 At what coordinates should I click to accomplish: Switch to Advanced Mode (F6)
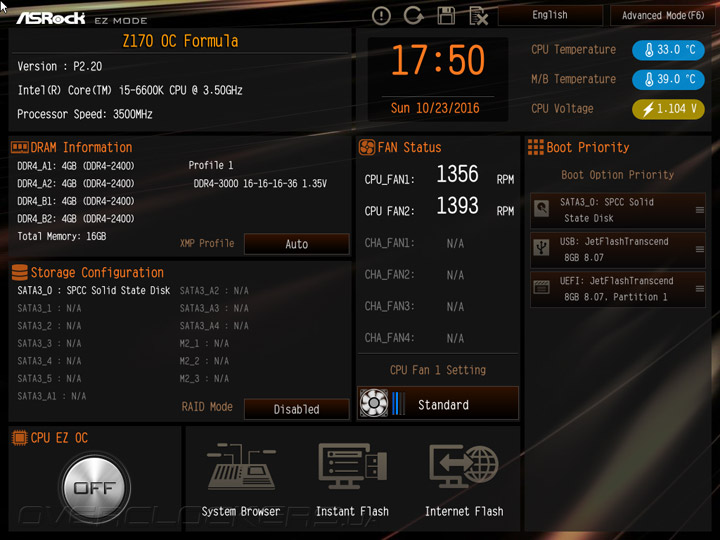coord(663,16)
